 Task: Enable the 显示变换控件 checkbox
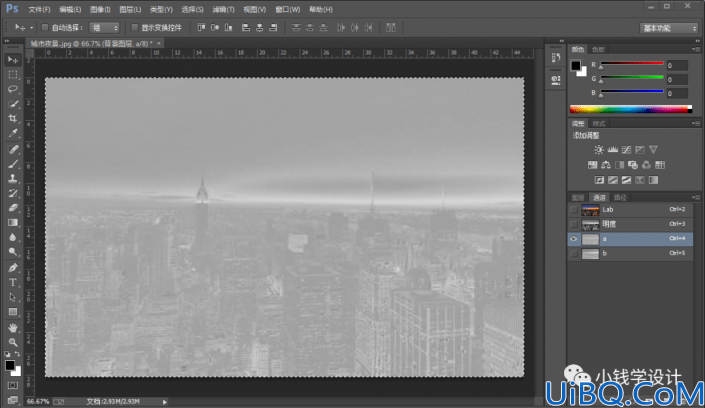click(x=134, y=28)
